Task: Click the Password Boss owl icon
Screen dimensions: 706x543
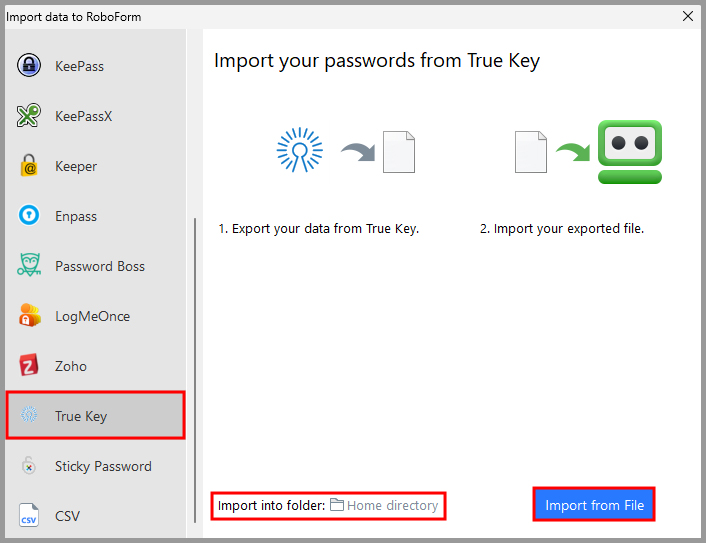Action: point(29,266)
